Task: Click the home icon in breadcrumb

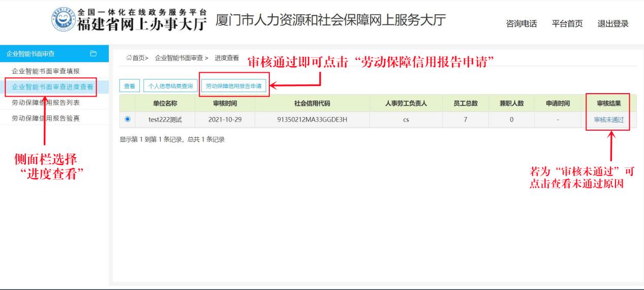Action: point(129,59)
